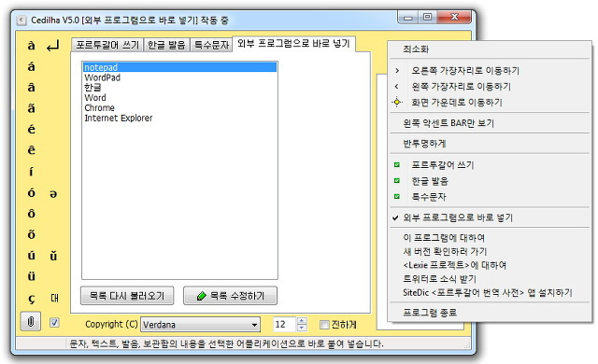Select Word in the program list
Viewport: 598px width, 364px height.
tap(179, 98)
